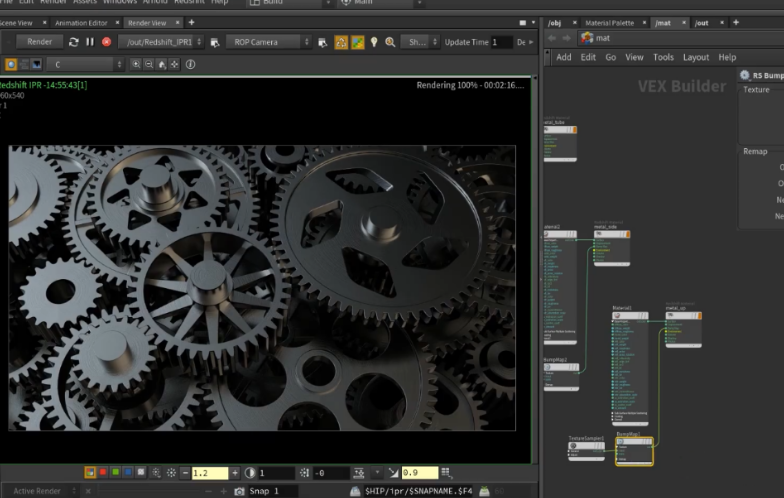Click the magnifier icon in render toolbar
This screenshot has width=784, height=498.
390,42
